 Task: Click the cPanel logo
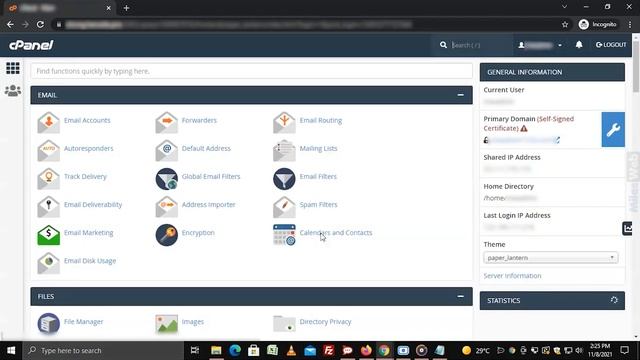pyautogui.click(x=31, y=45)
